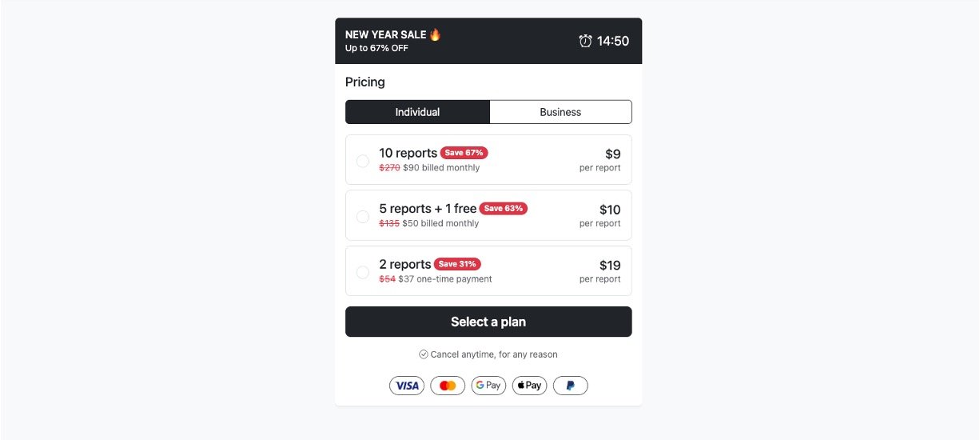The image size is (980, 440).
Task: Choose the 2 reports plan radio button
Action: pyautogui.click(x=362, y=272)
